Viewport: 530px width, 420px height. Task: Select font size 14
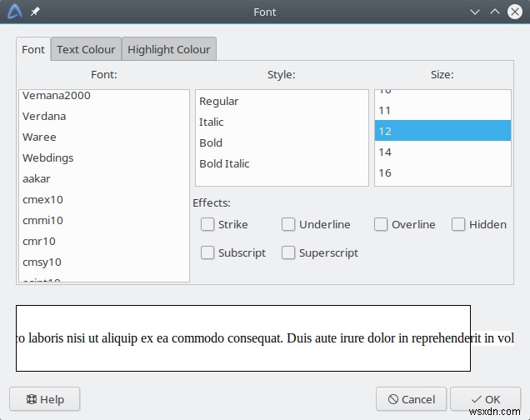[x=385, y=152]
